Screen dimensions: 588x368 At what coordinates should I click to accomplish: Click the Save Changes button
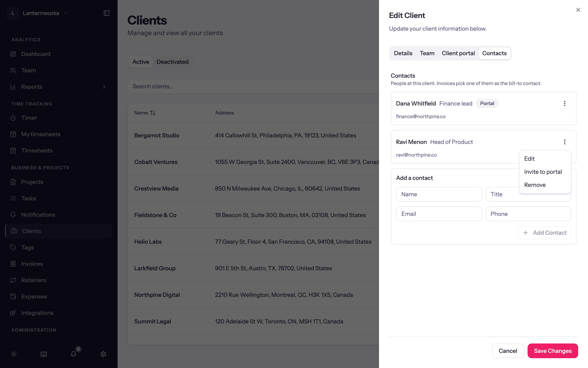[x=552, y=351]
